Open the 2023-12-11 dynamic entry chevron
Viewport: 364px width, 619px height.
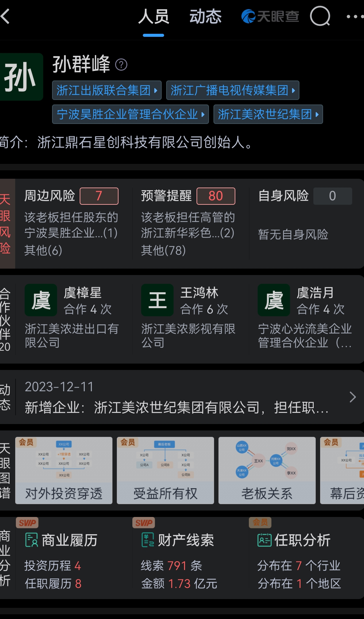tap(353, 397)
